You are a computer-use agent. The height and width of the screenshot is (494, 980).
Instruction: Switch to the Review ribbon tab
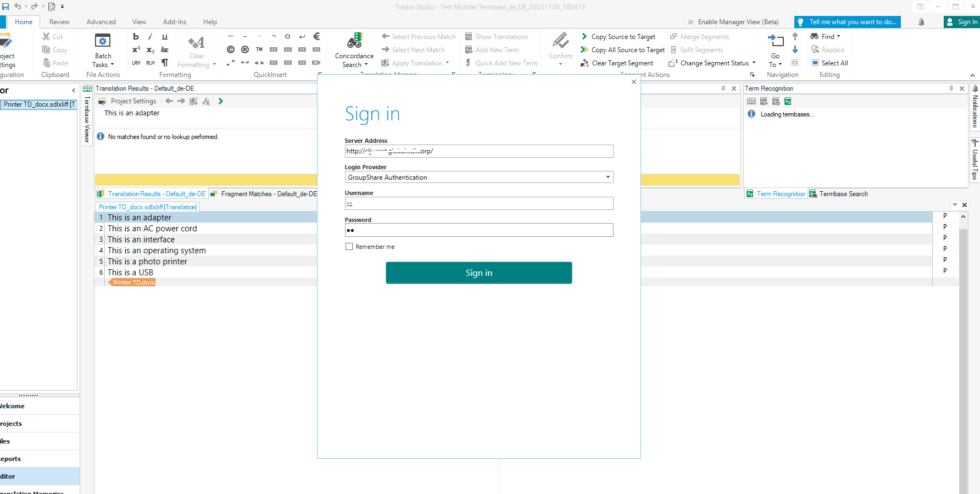(59, 22)
